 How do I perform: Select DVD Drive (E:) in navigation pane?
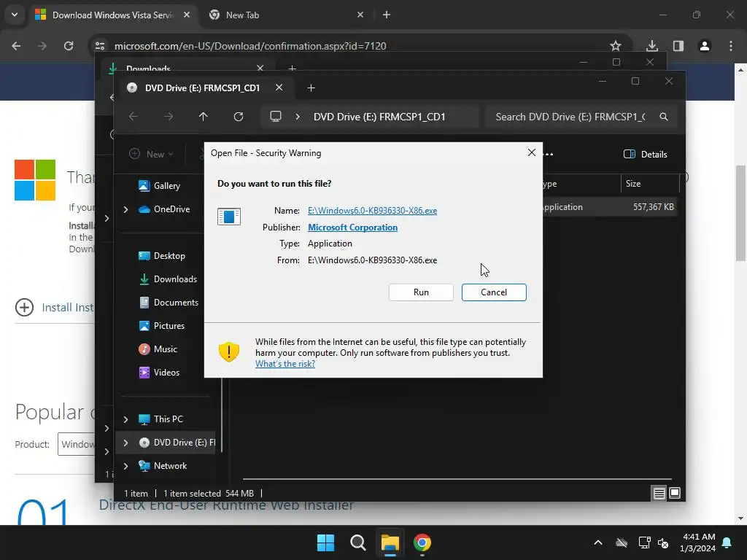click(x=177, y=443)
